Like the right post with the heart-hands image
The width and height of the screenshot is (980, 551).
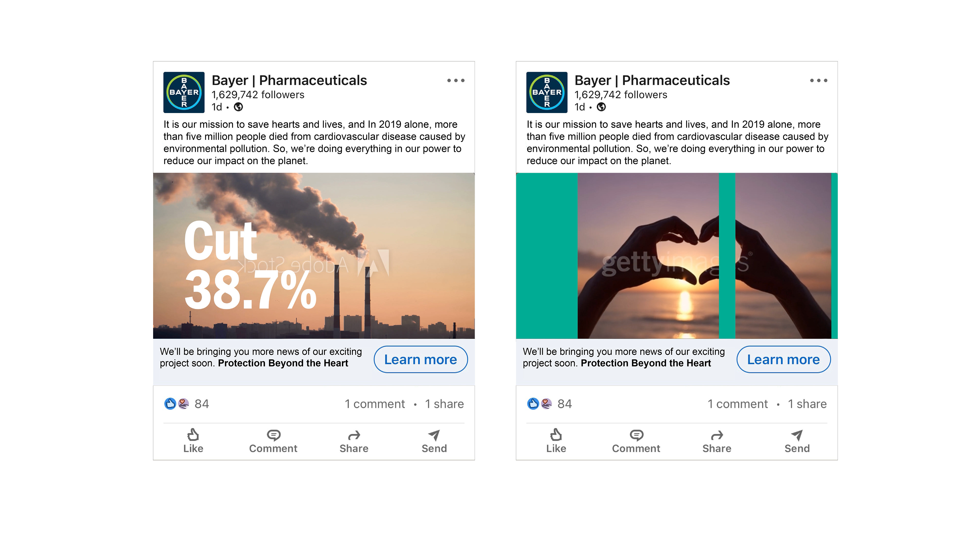click(x=556, y=441)
